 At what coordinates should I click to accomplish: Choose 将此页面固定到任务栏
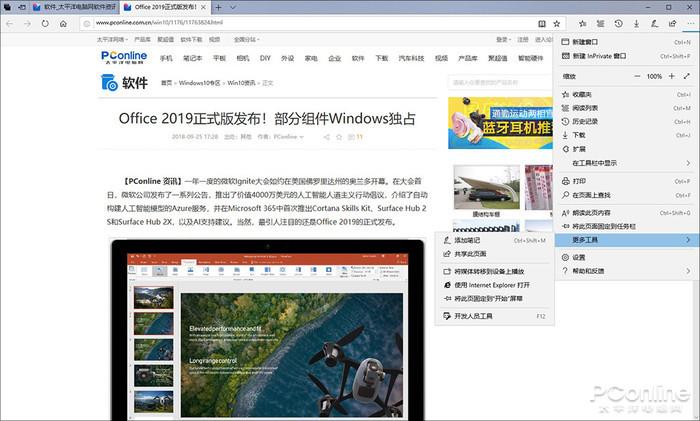(x=625, y=226)
